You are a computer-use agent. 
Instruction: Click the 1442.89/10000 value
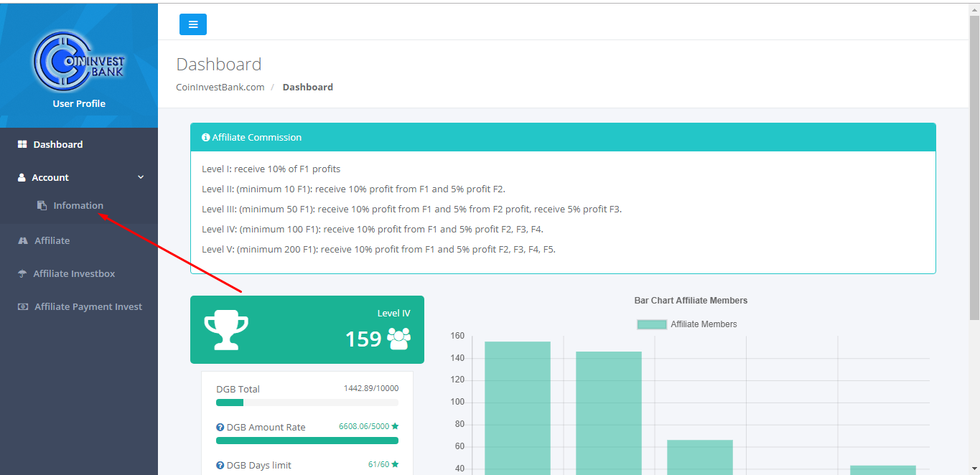[371, 388]
